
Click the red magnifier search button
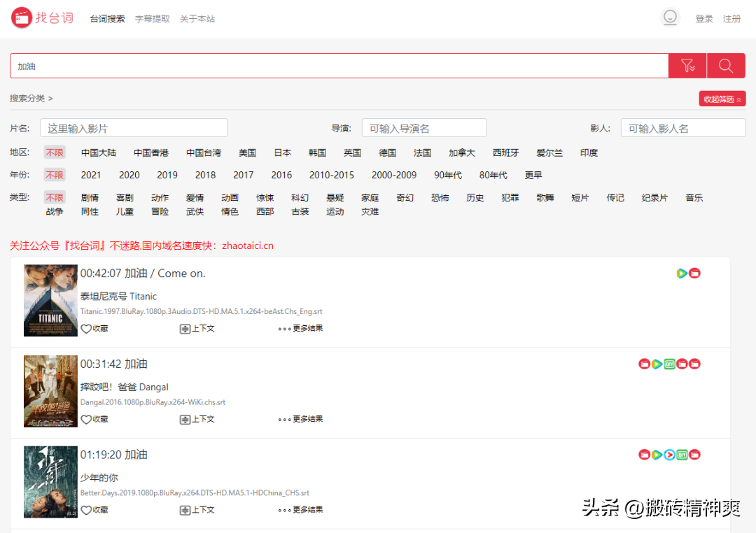(726, 66)
